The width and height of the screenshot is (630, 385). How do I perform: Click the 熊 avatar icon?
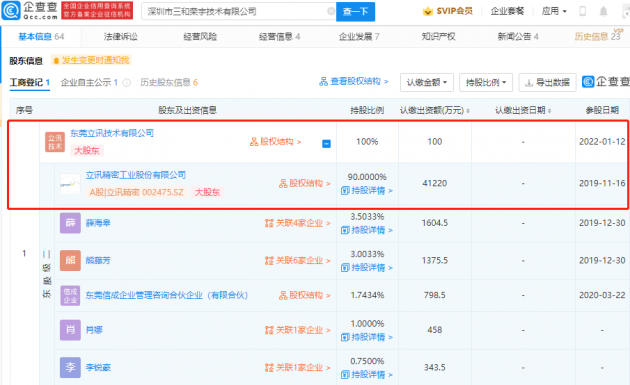tap(70, 260)
